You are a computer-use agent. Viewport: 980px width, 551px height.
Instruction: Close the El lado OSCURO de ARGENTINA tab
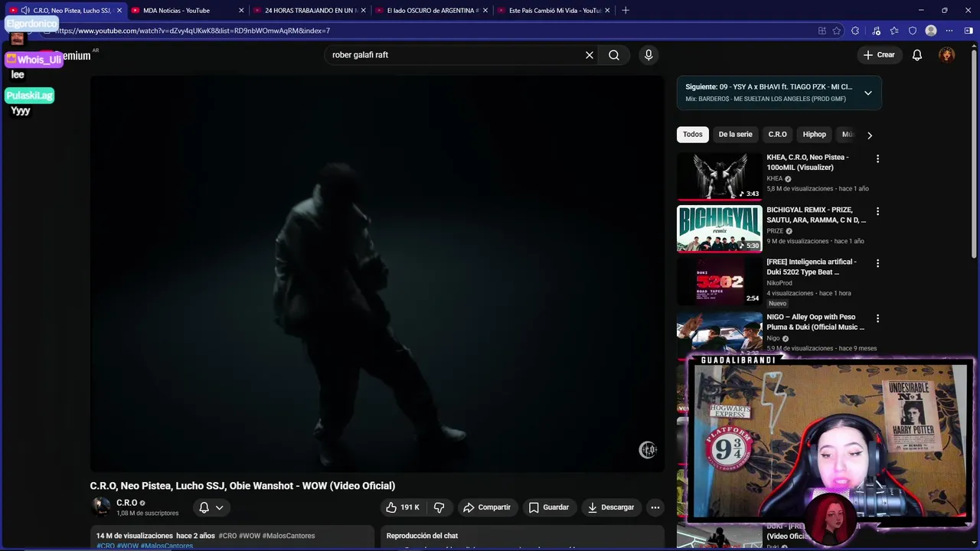pyautogui.click(x=485, y=11)
